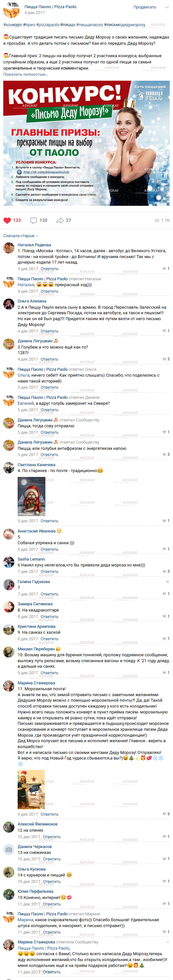Open the contest banner image Конкурс
The height and width of the screenshot is (980, 173).
click(86, 143)
